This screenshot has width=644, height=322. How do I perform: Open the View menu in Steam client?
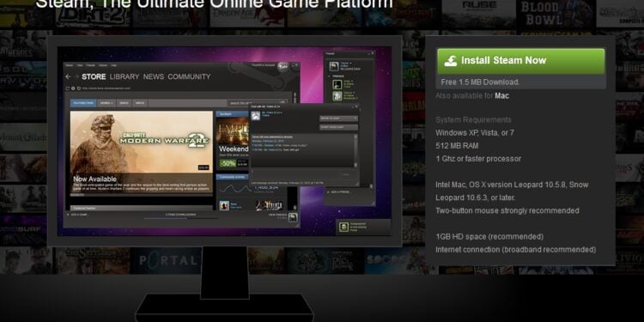click(x=80, y=65)
